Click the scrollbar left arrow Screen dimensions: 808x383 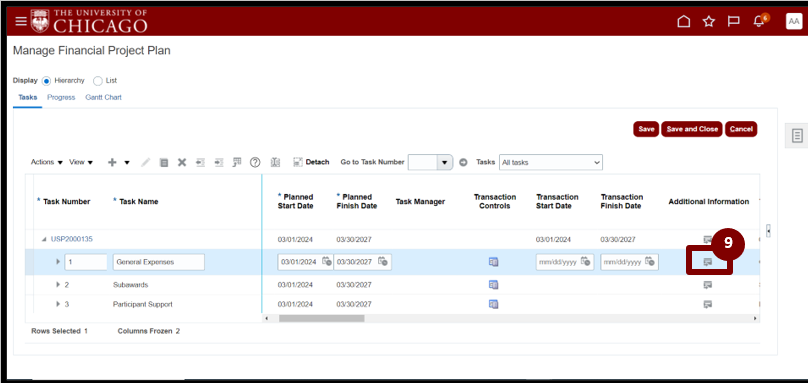point(266,319)
